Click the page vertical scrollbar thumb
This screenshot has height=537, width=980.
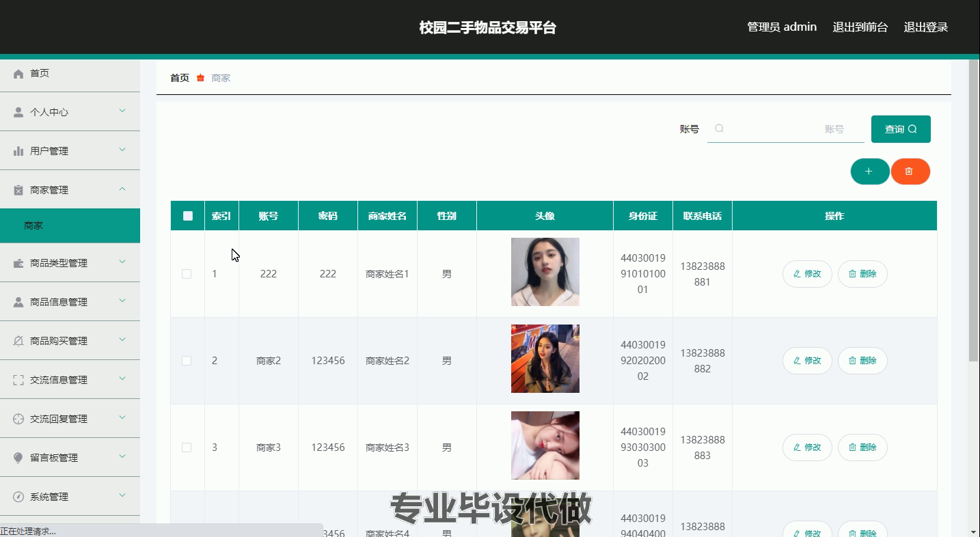pos(974,210)
